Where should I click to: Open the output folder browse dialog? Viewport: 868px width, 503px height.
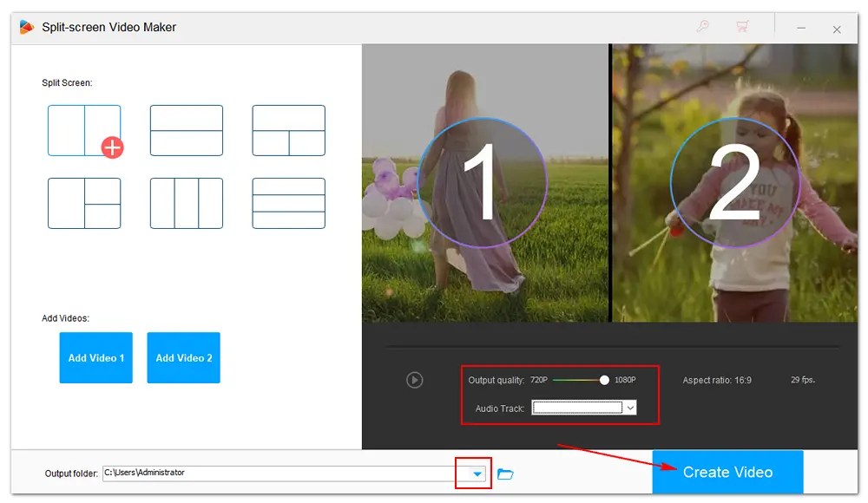pos(506,474)
